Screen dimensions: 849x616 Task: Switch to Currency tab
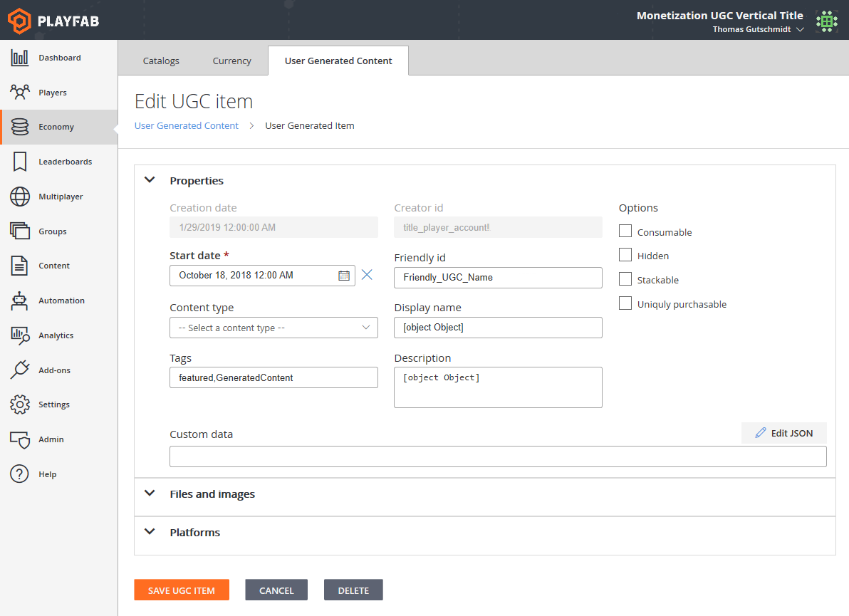[x=231, y=61]
